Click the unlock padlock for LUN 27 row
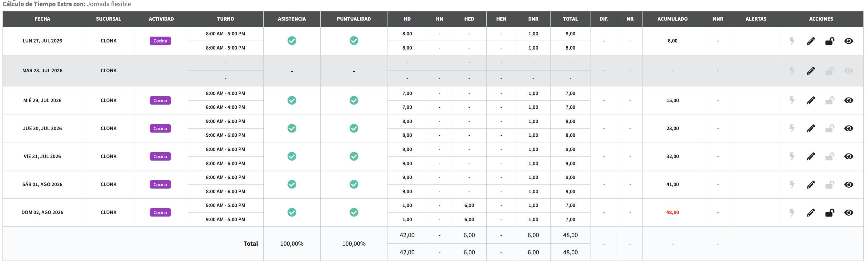This screenshot has width=868, height=267. (x=829, y=41)
